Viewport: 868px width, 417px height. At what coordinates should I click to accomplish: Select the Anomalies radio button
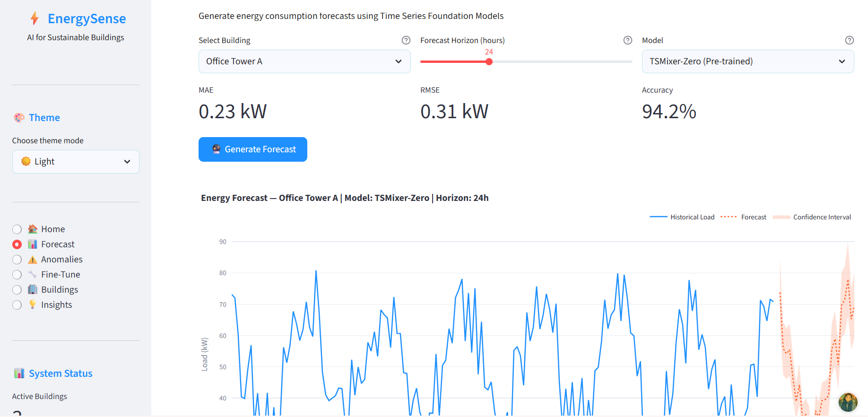17,260
